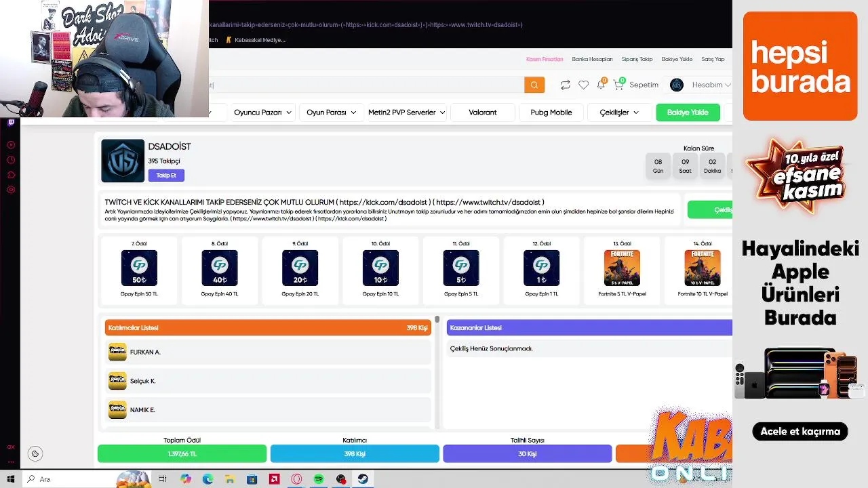The width and height of the screenshot is (868, 488).
Task: Open Banka Hesapları link
Action: click(x=592, y=59)
